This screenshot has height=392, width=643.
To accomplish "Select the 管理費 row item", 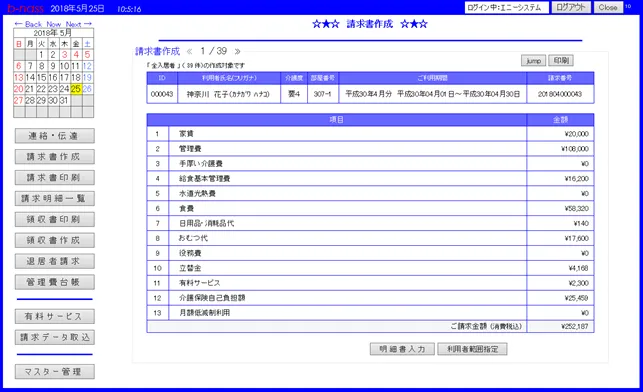I will tap(348, 149).
